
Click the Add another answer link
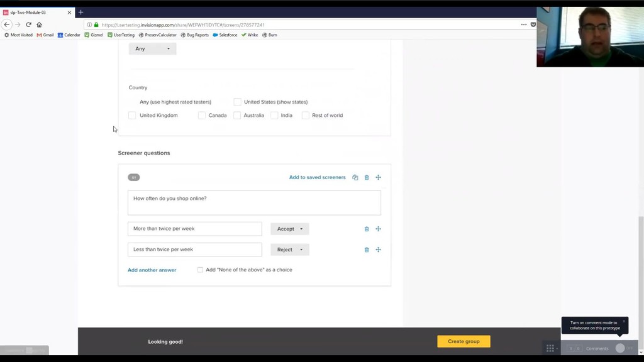pyautogui.click(x=152, y=270)
